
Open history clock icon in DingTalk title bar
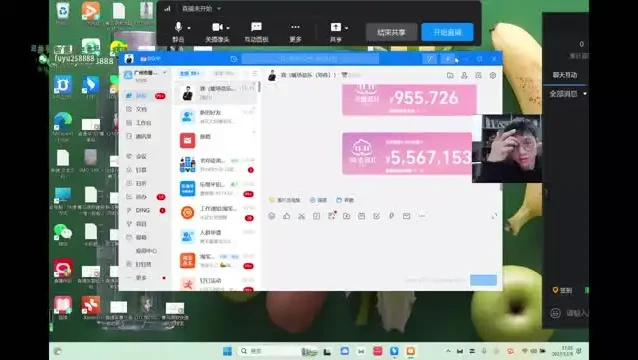coord(234,59)
